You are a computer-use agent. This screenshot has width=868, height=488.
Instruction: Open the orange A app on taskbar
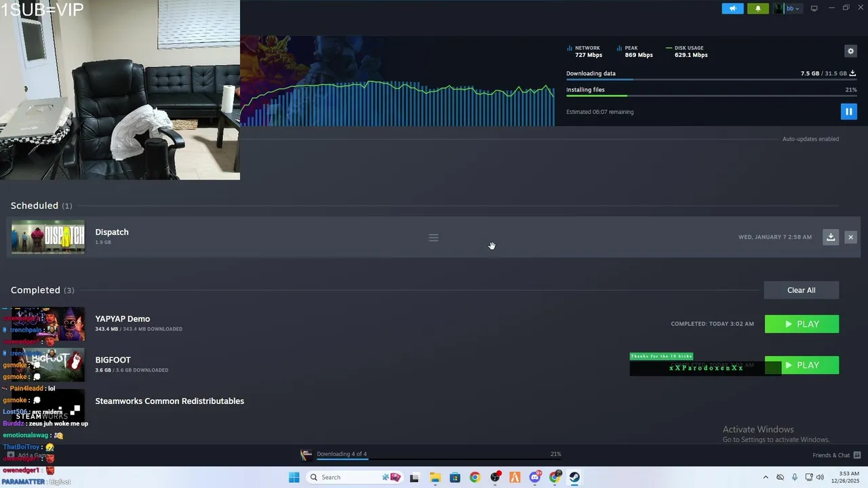tap(515, 477)
